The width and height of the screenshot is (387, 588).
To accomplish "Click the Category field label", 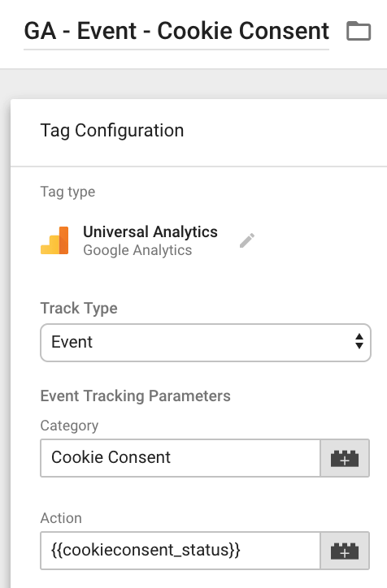I will point(69,426).
